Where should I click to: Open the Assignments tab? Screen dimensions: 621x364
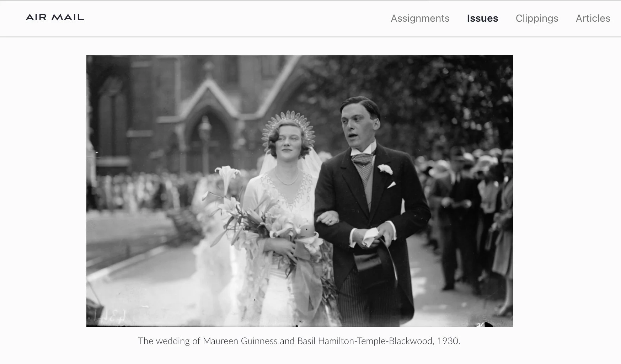click(420, 18)
